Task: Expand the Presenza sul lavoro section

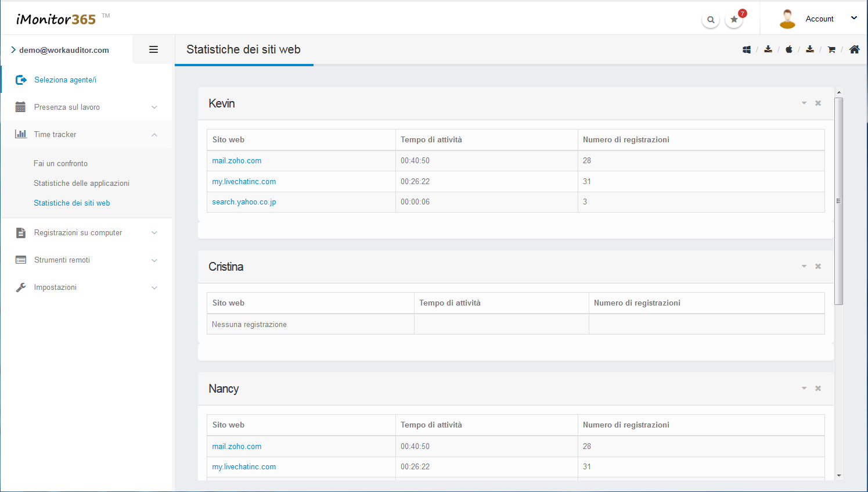Action: coord(87,107)
